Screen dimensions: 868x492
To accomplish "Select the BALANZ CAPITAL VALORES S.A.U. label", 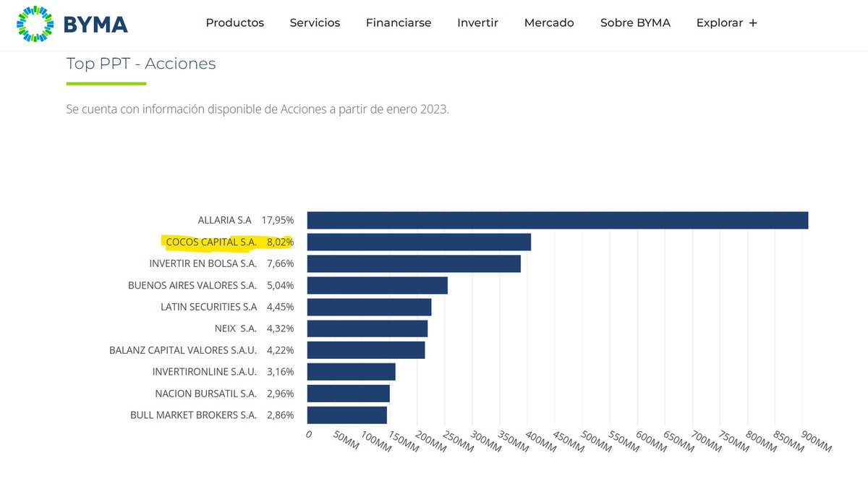I will click(x=183, y=350).
